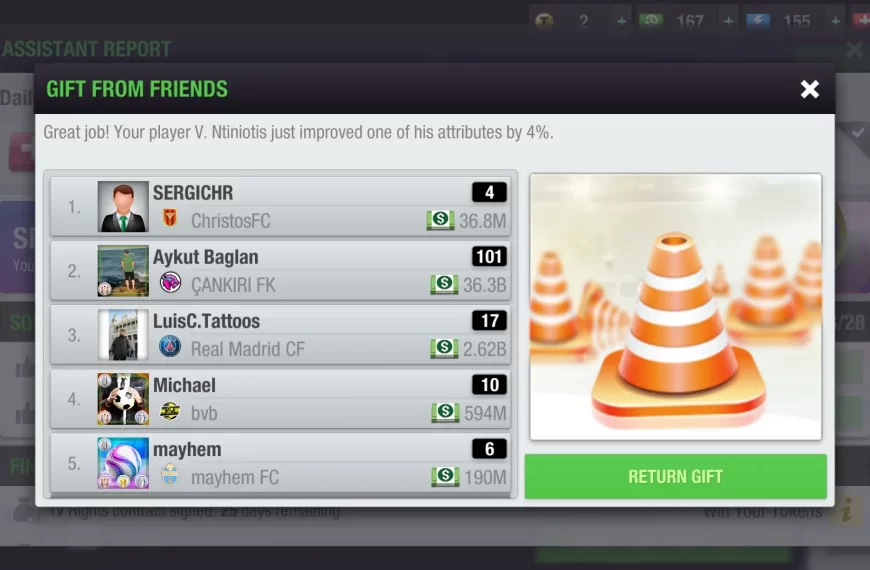Select the level 101 badge of Aykut Baglan

pos(489,256)
